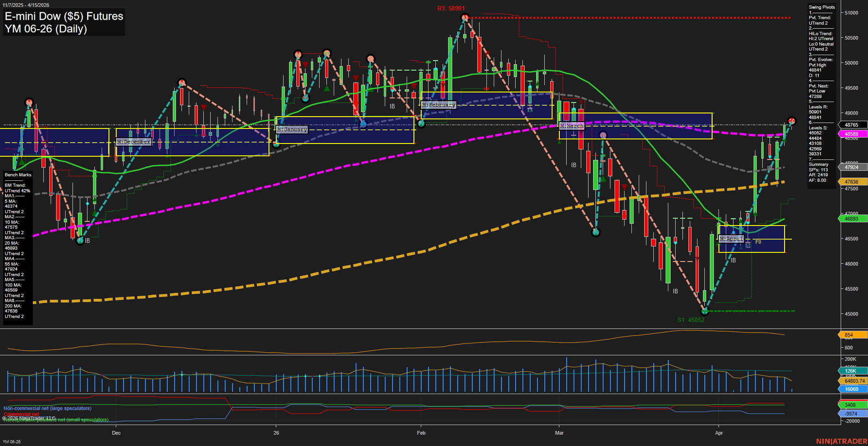
Task: Click the NinjaTrader logo in bottom corner
Action: 841,441
